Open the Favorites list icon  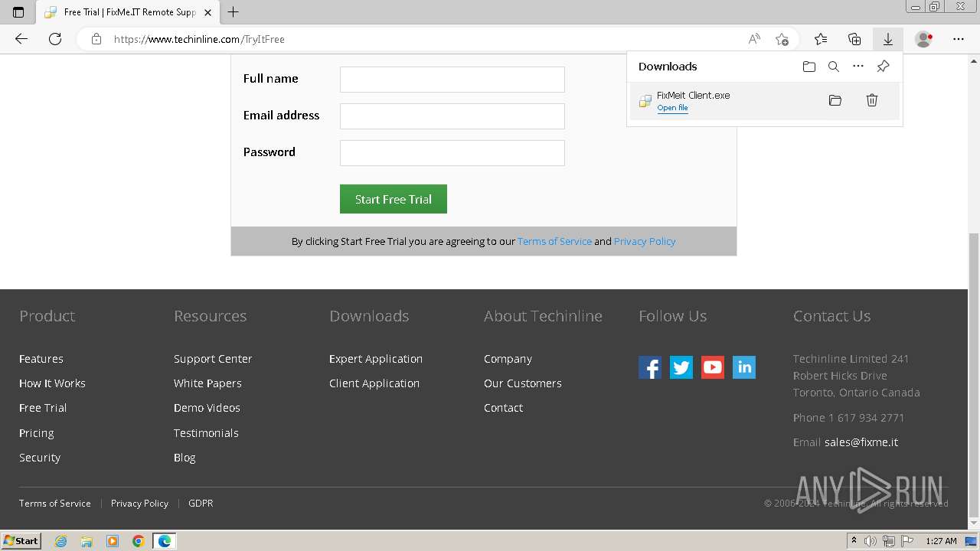tap(821, 39)
